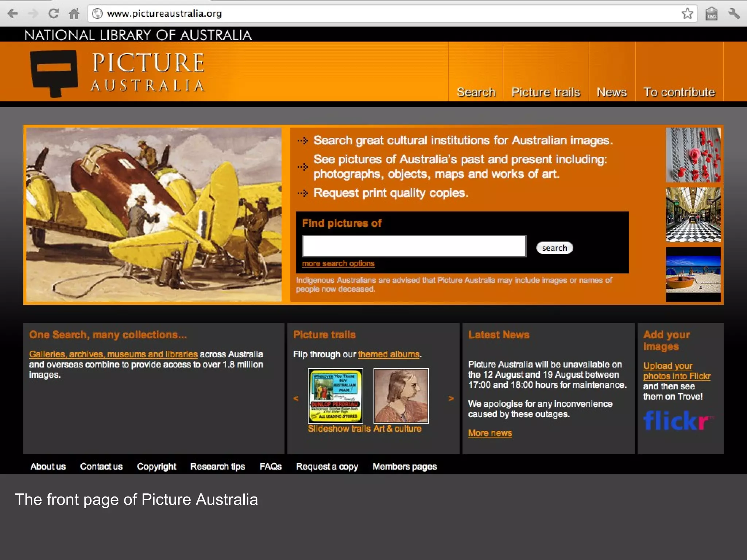Go to browser home icon
747x560 pixels.
[x=74, y=14]
